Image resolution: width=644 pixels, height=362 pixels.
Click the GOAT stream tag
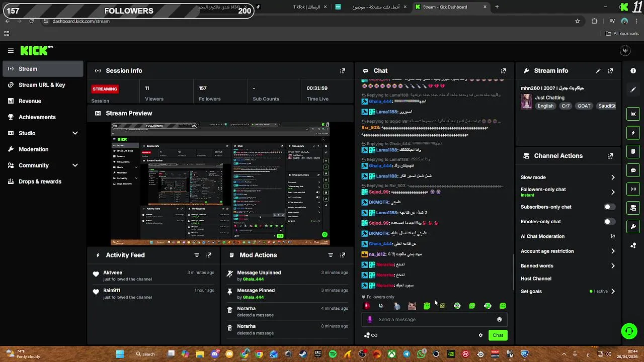point(584,106)
